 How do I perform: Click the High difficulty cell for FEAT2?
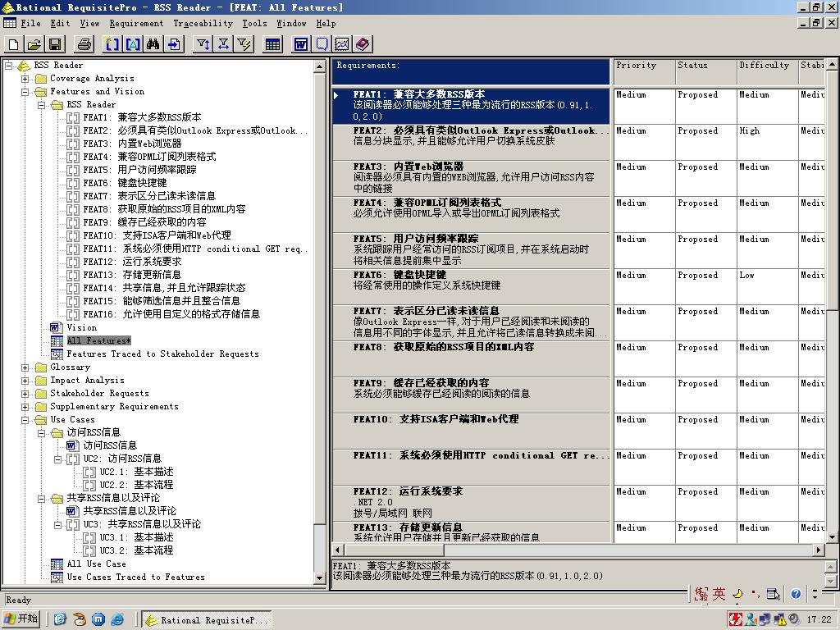(x=767, y=142)
